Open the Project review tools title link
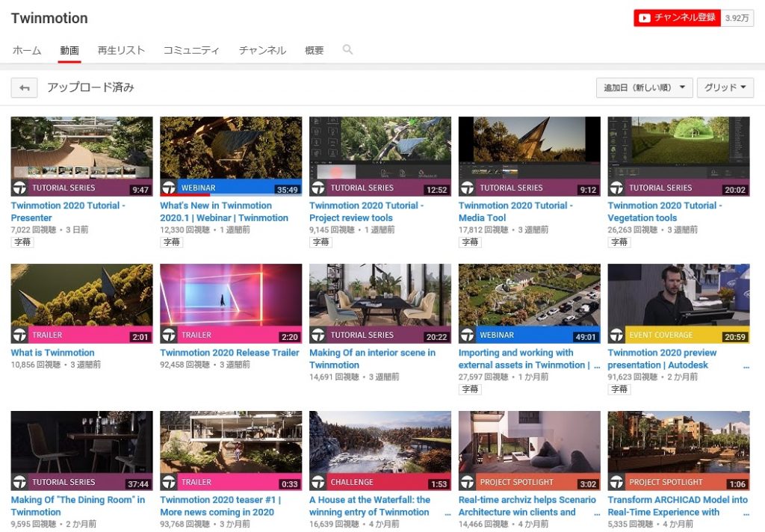765x532 pixels. point(366,211)
